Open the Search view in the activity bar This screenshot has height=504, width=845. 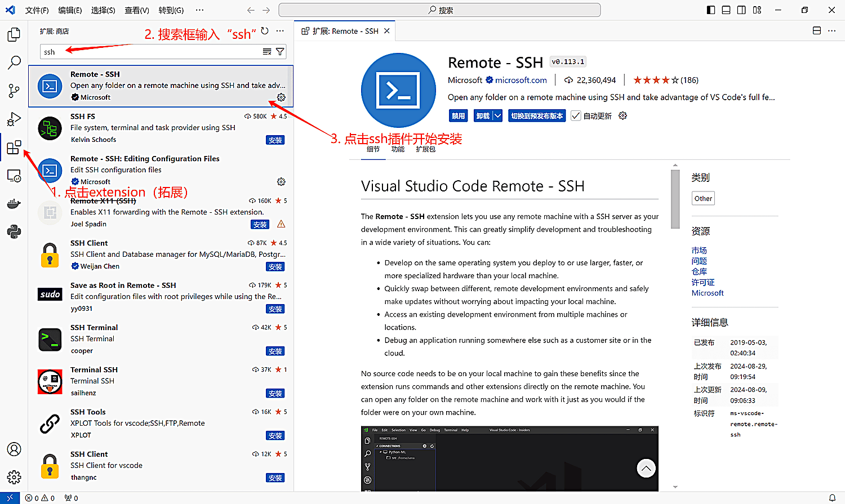(x=14, y=62)
